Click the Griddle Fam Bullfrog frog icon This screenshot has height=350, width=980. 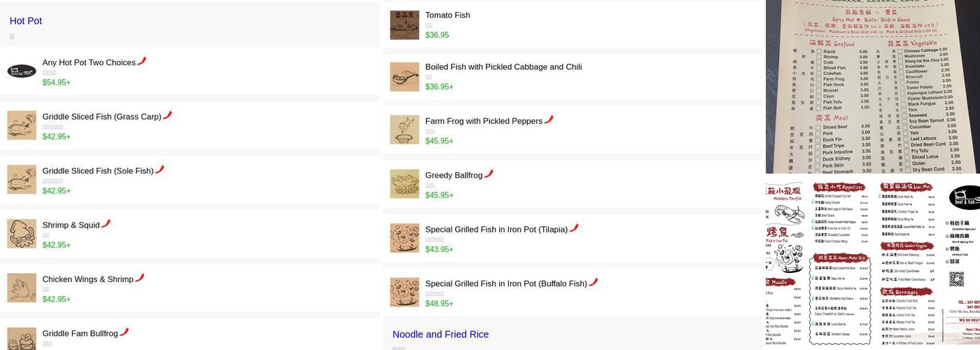coord(22,339)
